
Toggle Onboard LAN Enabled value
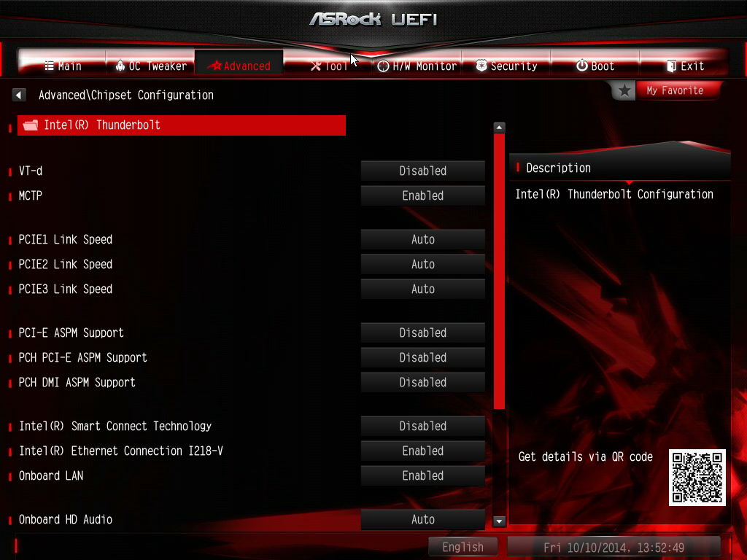pos(422,475)
